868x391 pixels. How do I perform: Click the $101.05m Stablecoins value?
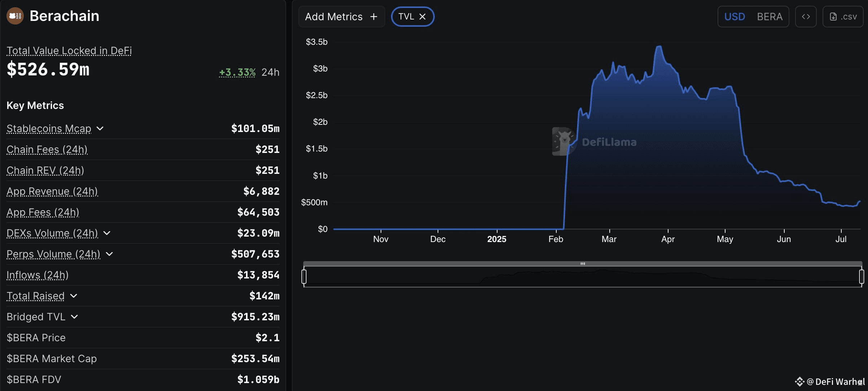tap(255, 128)
